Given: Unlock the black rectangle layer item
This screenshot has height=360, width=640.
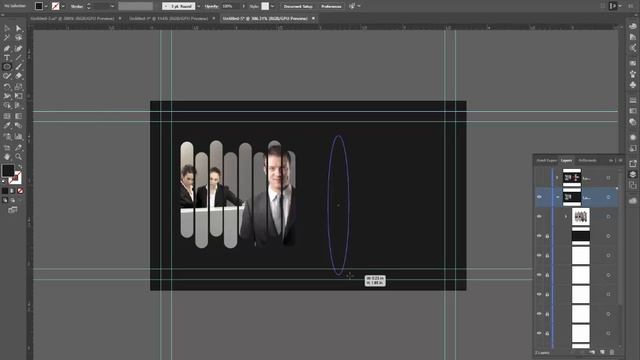Looking at the screenshot, I should [x=547, y=236].
